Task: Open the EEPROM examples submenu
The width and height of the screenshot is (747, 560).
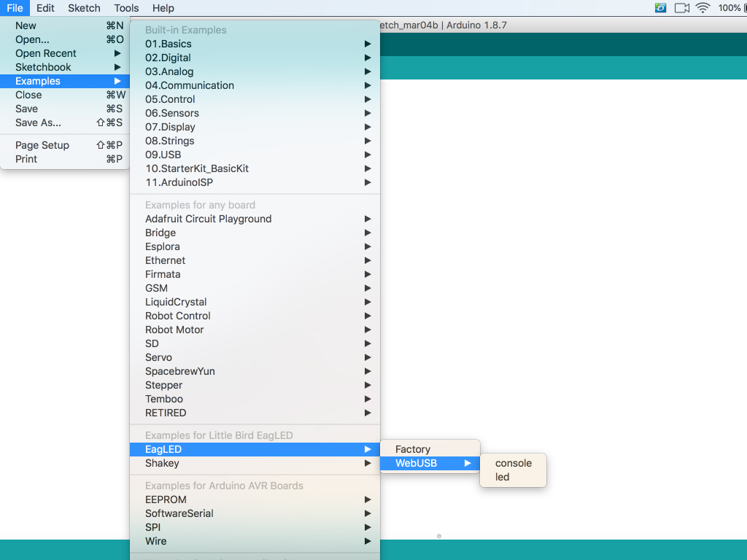Action: (255, 499)
